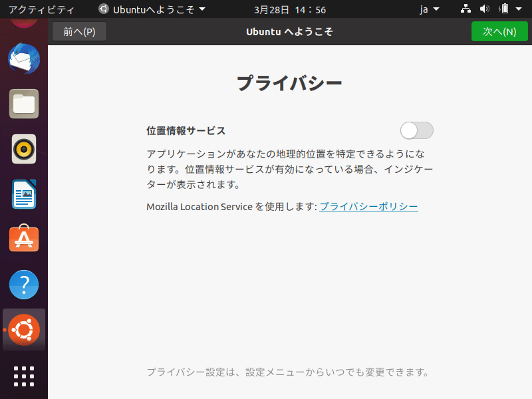Click the Mozilla Location Service text
The height and width of the screenshot is (399, 532).
[x=199, y=207]
